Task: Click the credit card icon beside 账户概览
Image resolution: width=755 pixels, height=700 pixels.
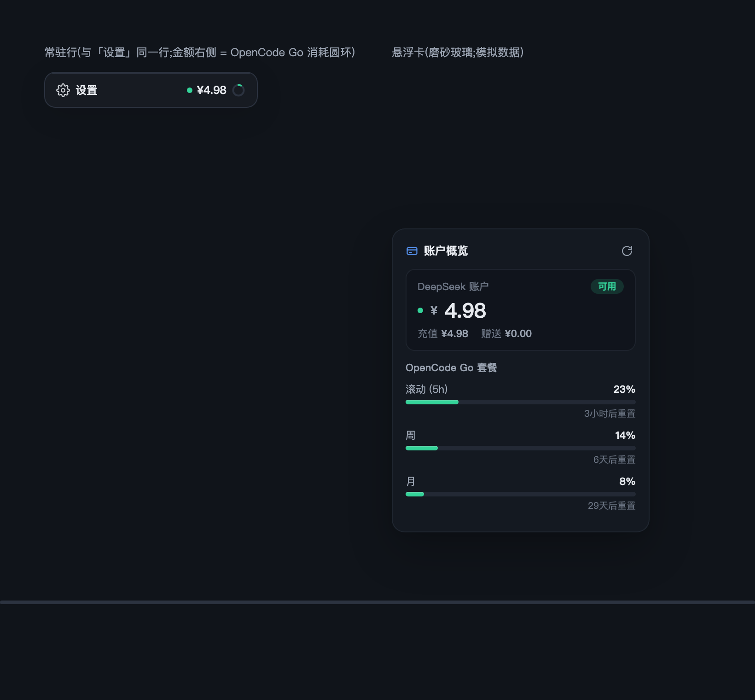Action: click(x=412, y=251)
